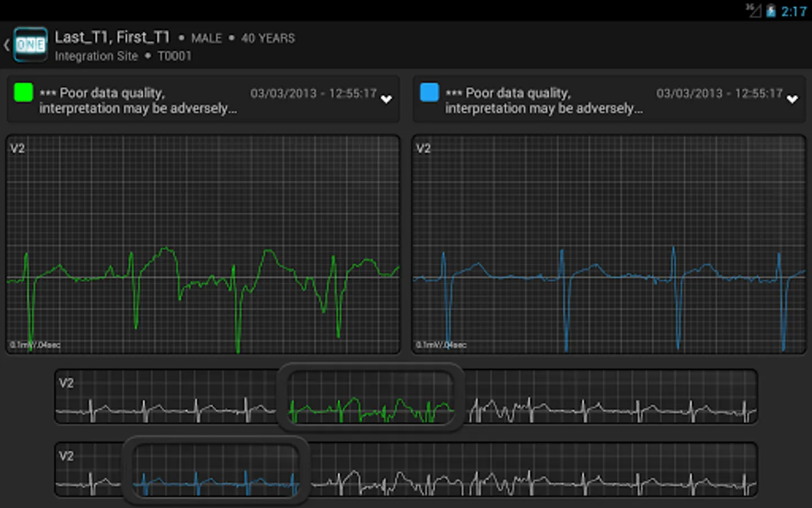
Task: Expand the blue ECG interpretation chevron
Action: pos(792,99)
